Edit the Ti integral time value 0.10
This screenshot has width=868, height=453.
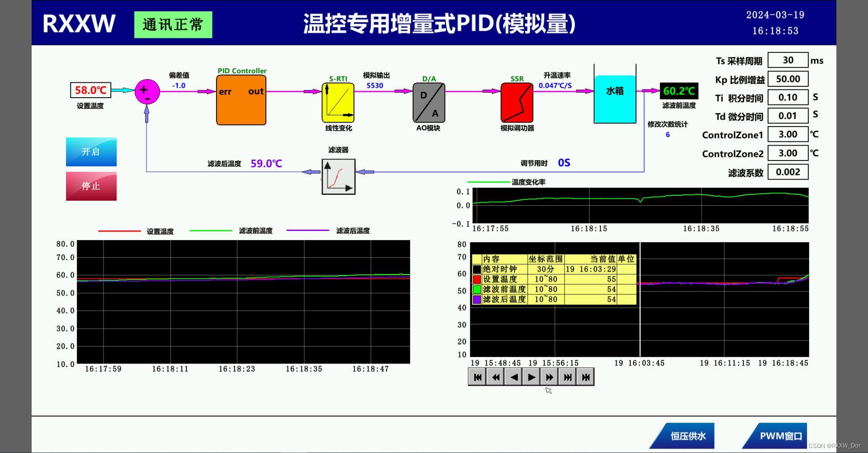point(788,97)
